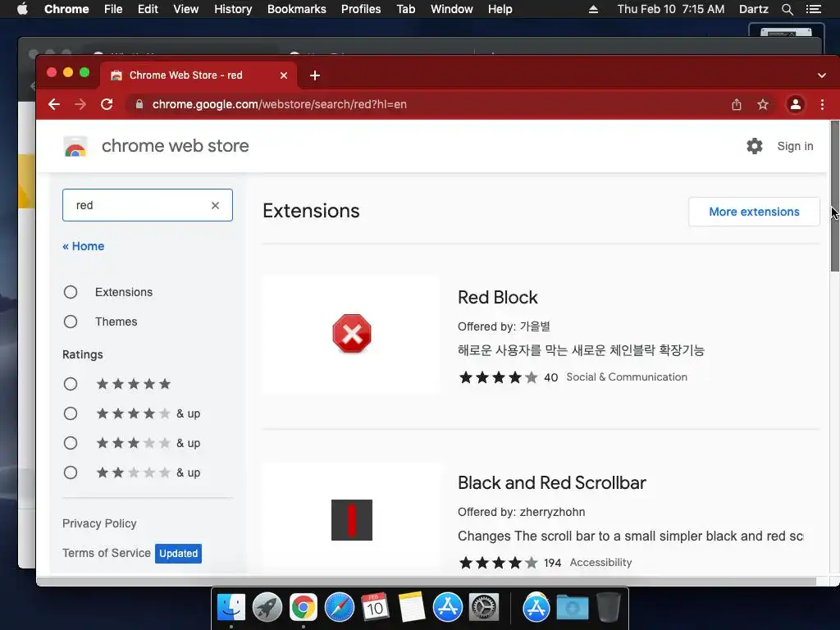The image size is (840, 630).
Task: Open Finder from the dock
Action: [231, 608]
